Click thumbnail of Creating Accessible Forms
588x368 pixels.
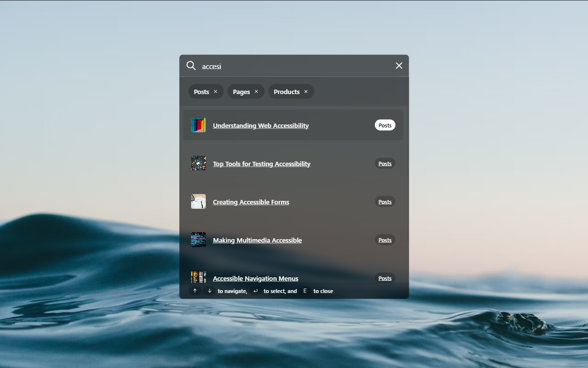198,201
